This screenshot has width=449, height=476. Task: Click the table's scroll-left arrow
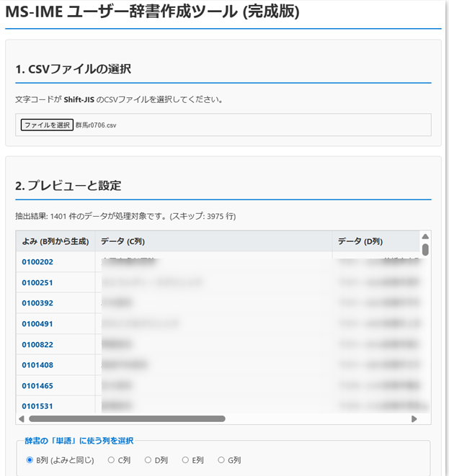(x=22, y=419)
